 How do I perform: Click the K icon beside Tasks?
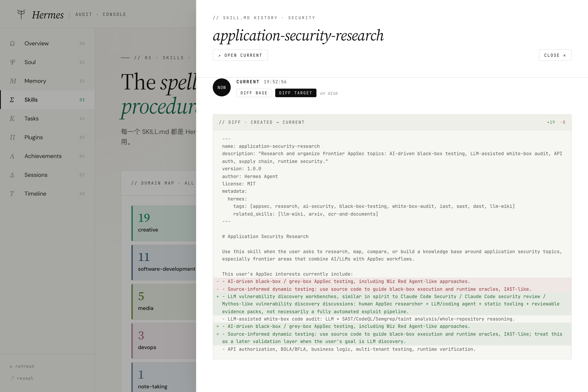coord(12,118)
